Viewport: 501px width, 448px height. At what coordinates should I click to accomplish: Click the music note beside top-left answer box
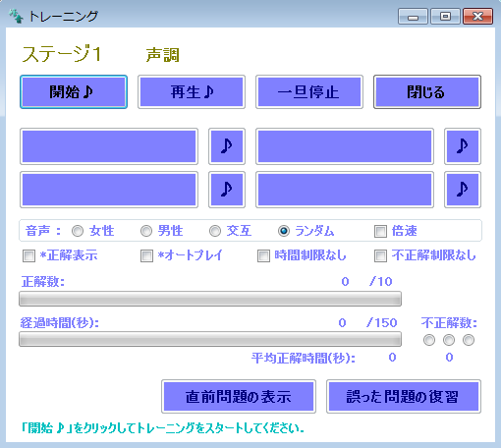tap(227, 146)
